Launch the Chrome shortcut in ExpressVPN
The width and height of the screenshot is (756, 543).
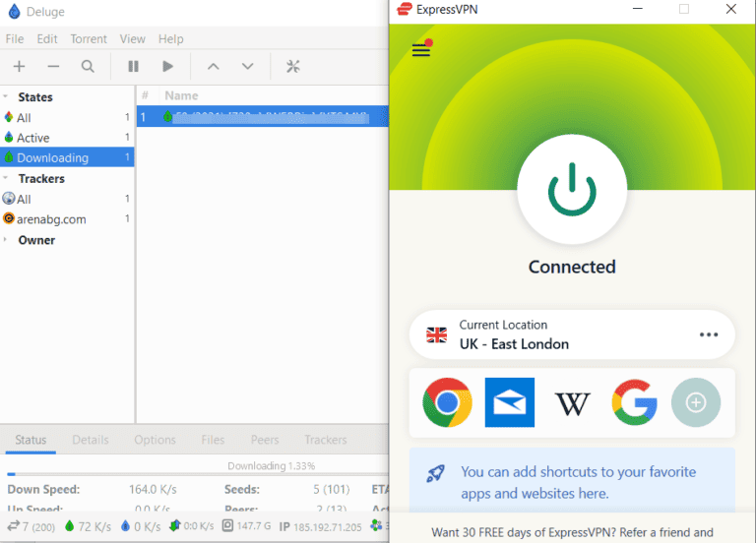point(447,402)
